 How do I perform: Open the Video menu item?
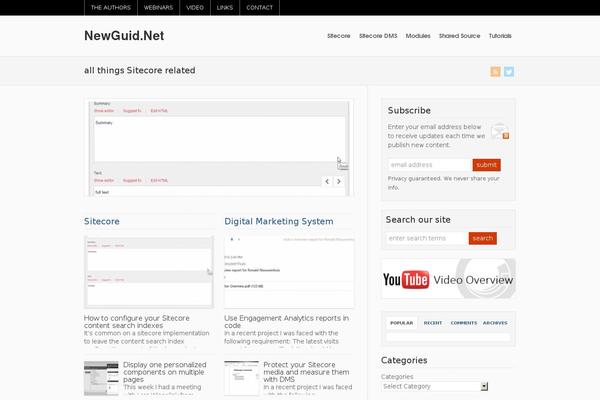pos(195,8)
